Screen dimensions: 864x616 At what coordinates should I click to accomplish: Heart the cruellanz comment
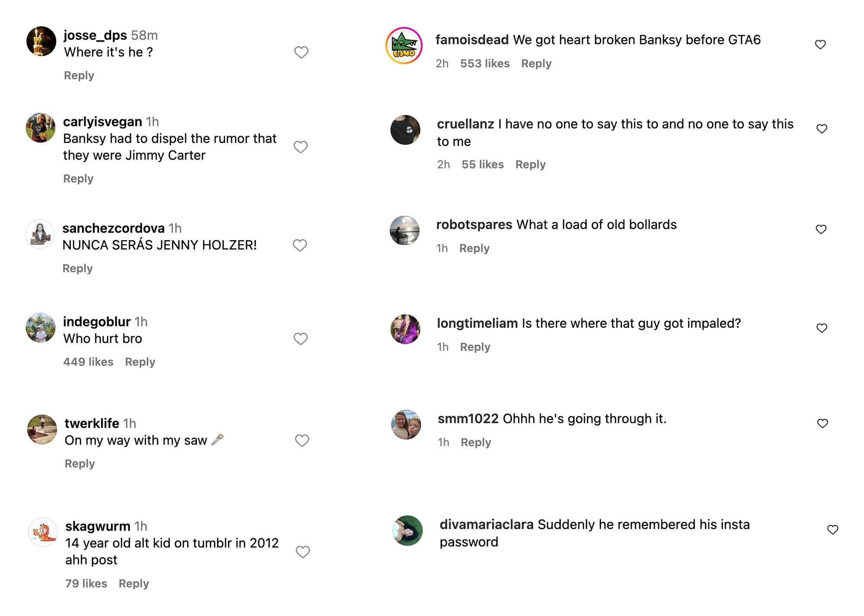[822, 129]
